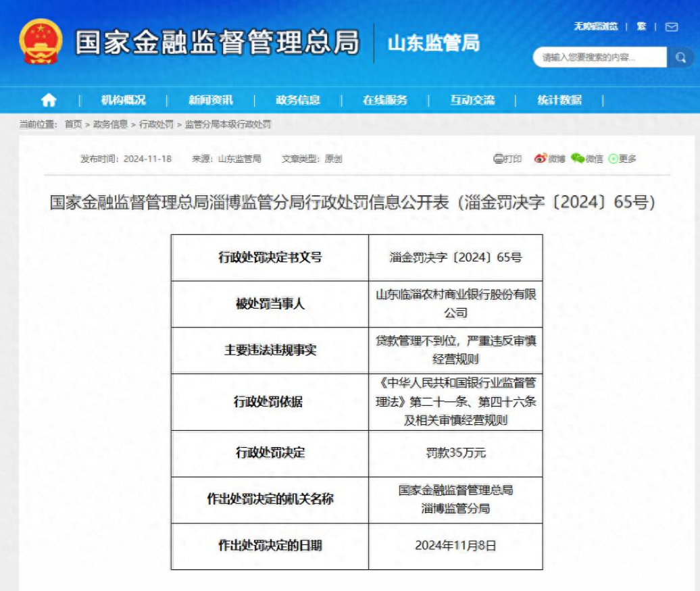Print the page via 打印 icon
The image size is (700, 591).
pyautogui.click(x=507, y=159)
